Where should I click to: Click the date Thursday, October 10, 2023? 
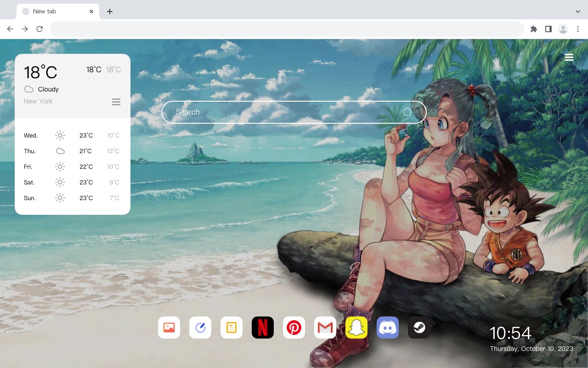point(531,349)
